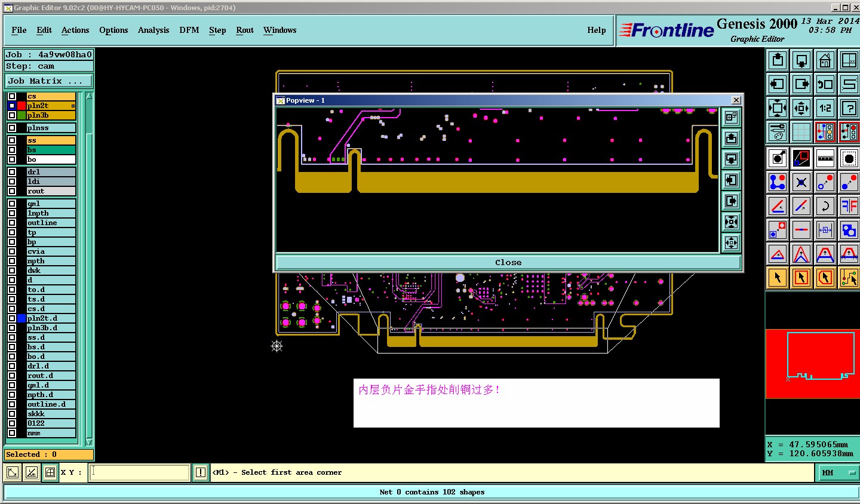Click the red overview thumbnail panel
This screenshot has width=860, height=504.
(812, 364)
